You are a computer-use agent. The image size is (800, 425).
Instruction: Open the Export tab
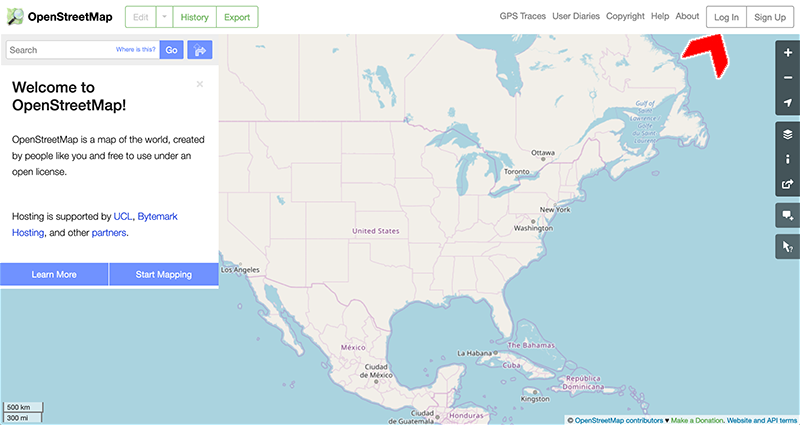point(237,17)
